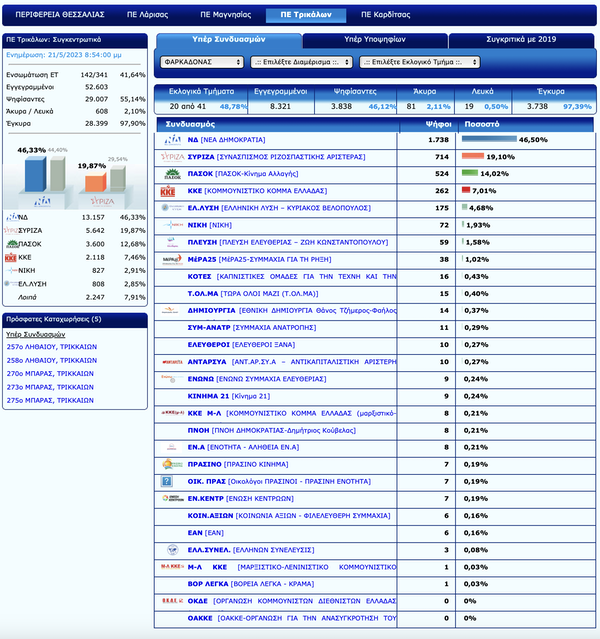This screenshot has height=639, width=600.
Task: Click ΕΛ.ΛΥΣΗ logo in left summary list
Action: point(11,284)
